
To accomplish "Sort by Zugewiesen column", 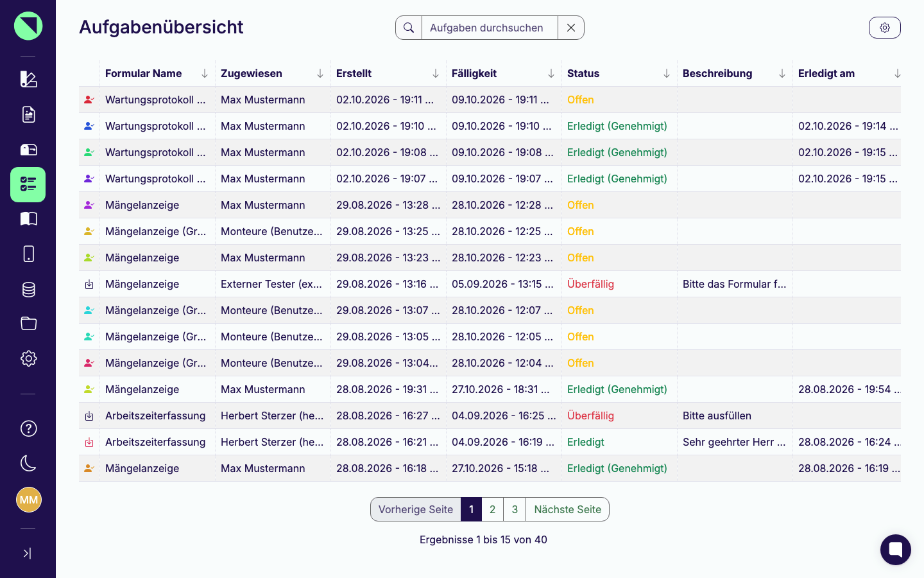I will pos(320,73).
